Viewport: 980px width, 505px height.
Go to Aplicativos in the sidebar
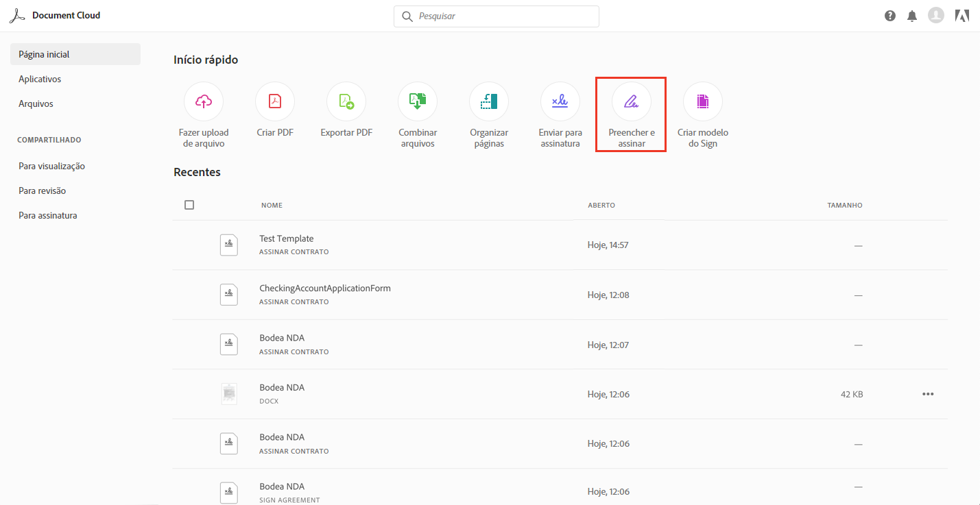(40, 79)
